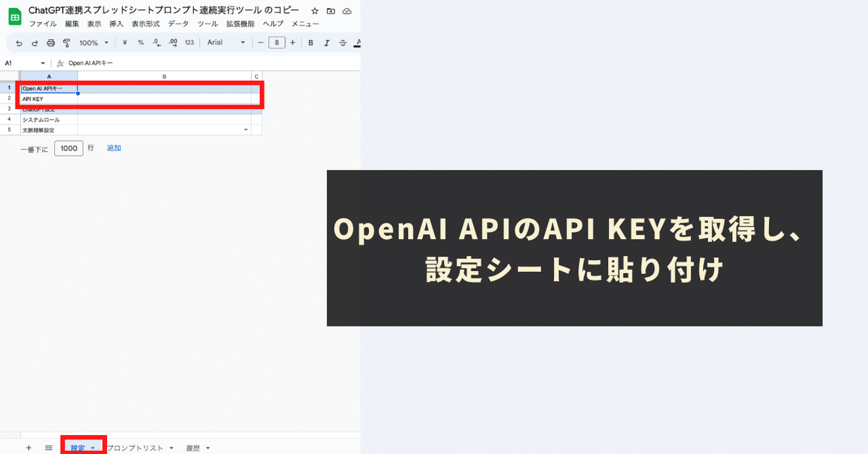Format as currency with yen icon
The height and width of the screenshot is (454, 868).
[x=124, y=43]
